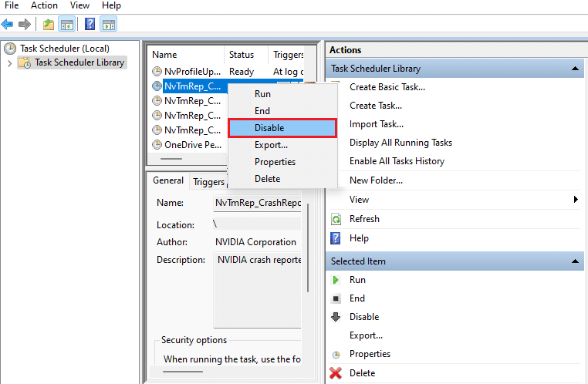Choose Properties from the context menu

[282, 162]
